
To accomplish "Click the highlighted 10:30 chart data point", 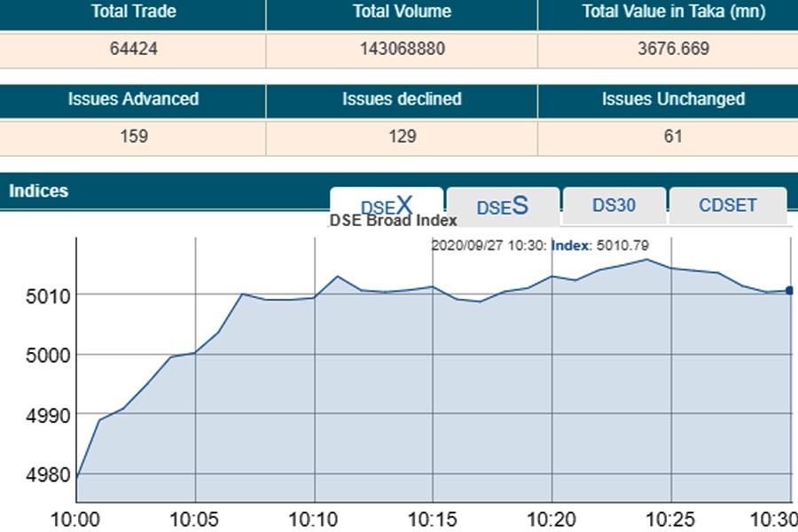I will [789, 290].
